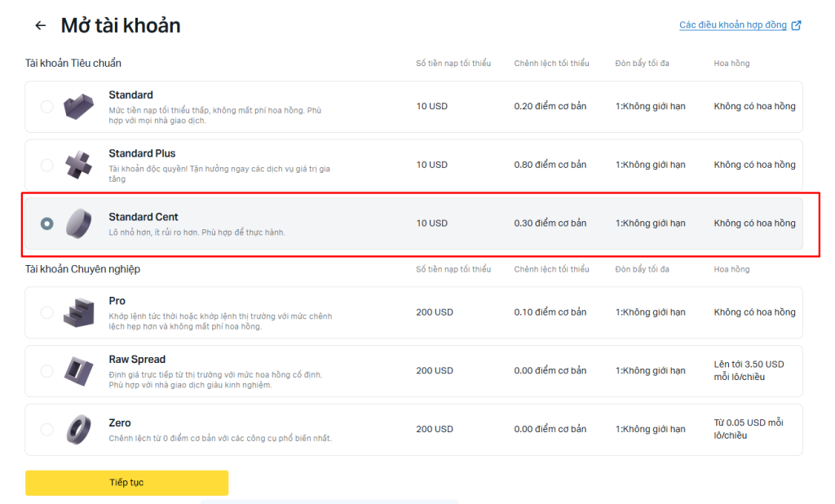This screenshot has width=835, height=504.
Task: Click the Pro row 200 USD deposit value
Action: coord(434,312)
